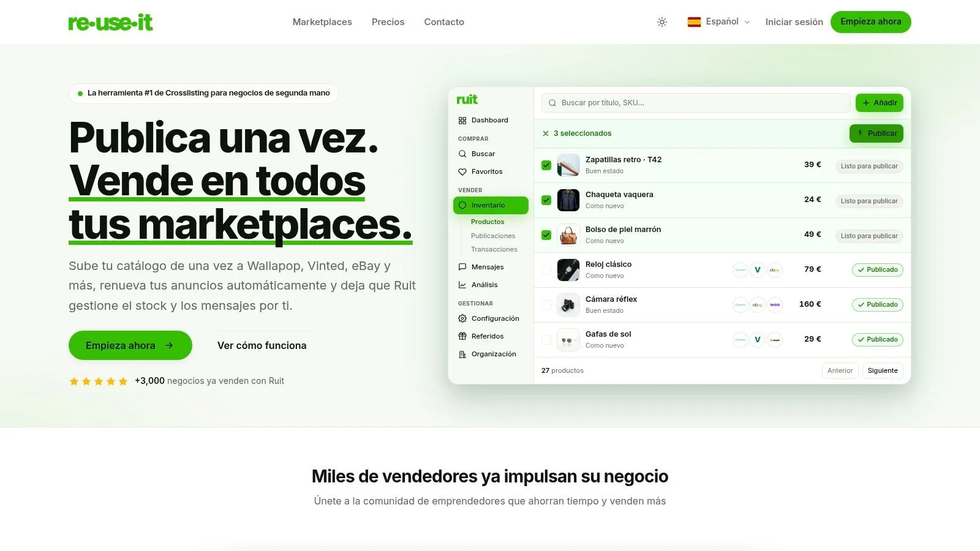The image size is (980, 551).
Task: Click the magnifier icon in search field
Action: (x=552, y=103)
